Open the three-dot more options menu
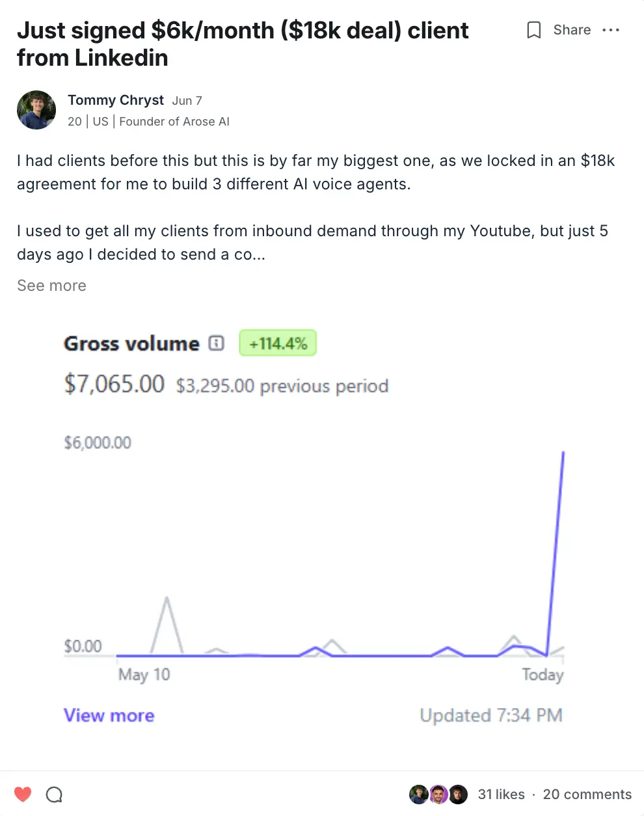 611,31
